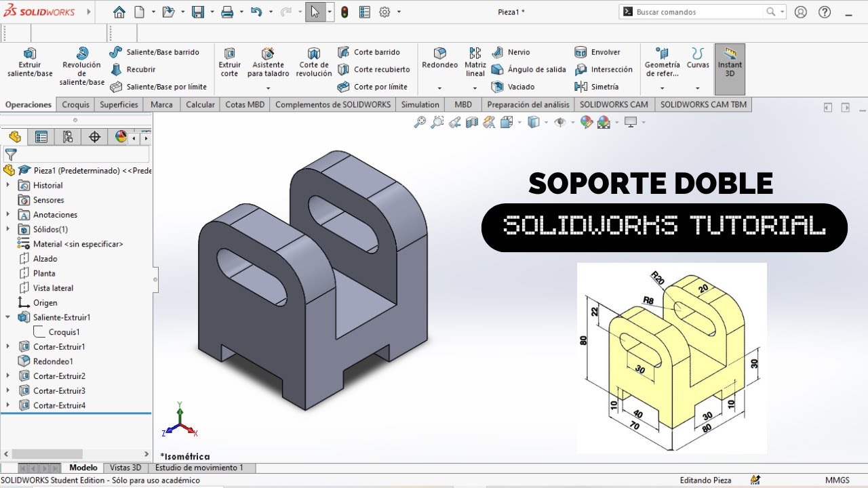Viewport: 868px width, 488px height.
Task: Open Estudio de movimiento 1 tab
Action: [199, 468]
